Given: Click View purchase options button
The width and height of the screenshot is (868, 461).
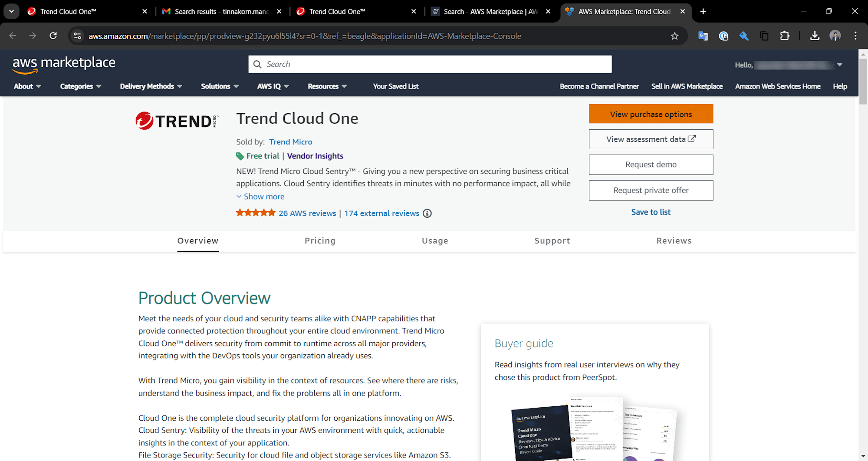Looking at the screenshot, I should click(651, 114).
